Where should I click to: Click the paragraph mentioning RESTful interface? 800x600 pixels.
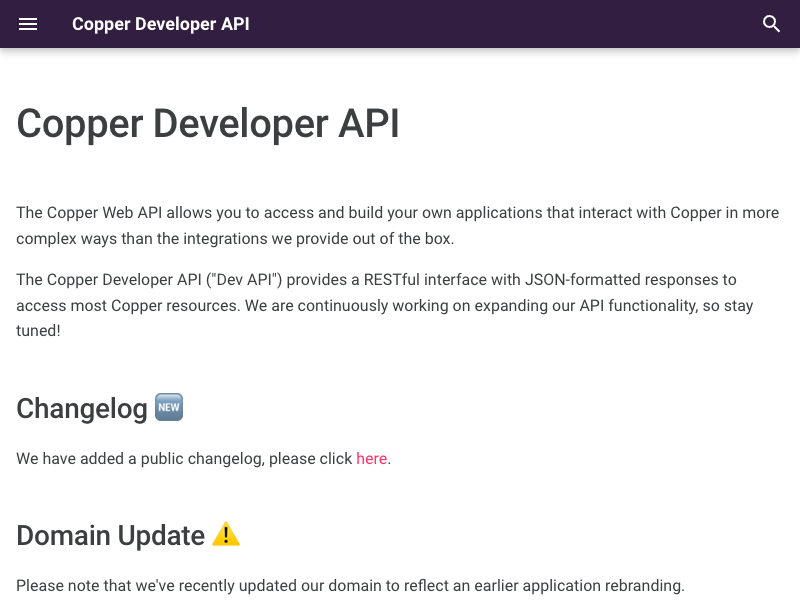(385, 305)
